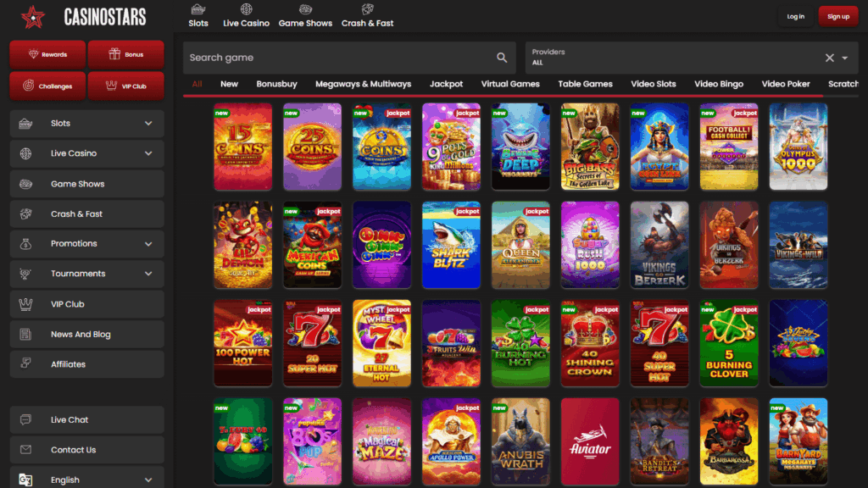
Task: Click the VIP Club crown icon in sidebar
Action: (25, 304)
